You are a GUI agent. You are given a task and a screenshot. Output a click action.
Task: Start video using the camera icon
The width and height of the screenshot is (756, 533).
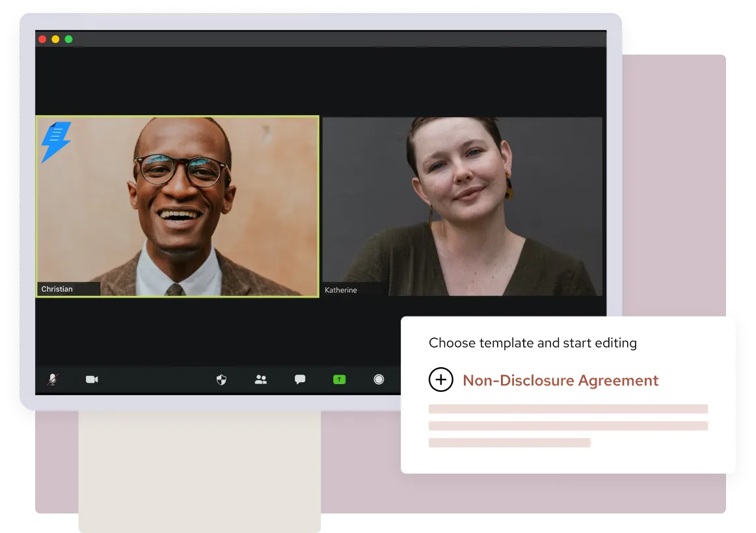(92, 379)
